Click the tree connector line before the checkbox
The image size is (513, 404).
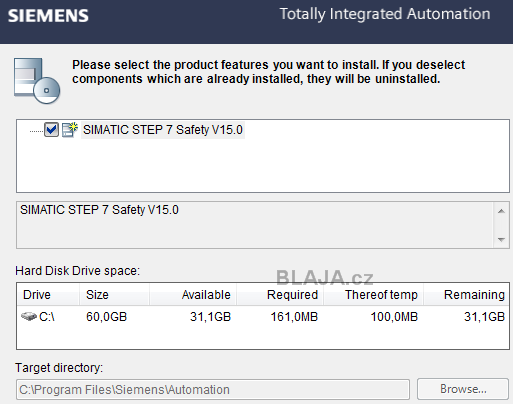pyautogui.click(x=36, y=131)
